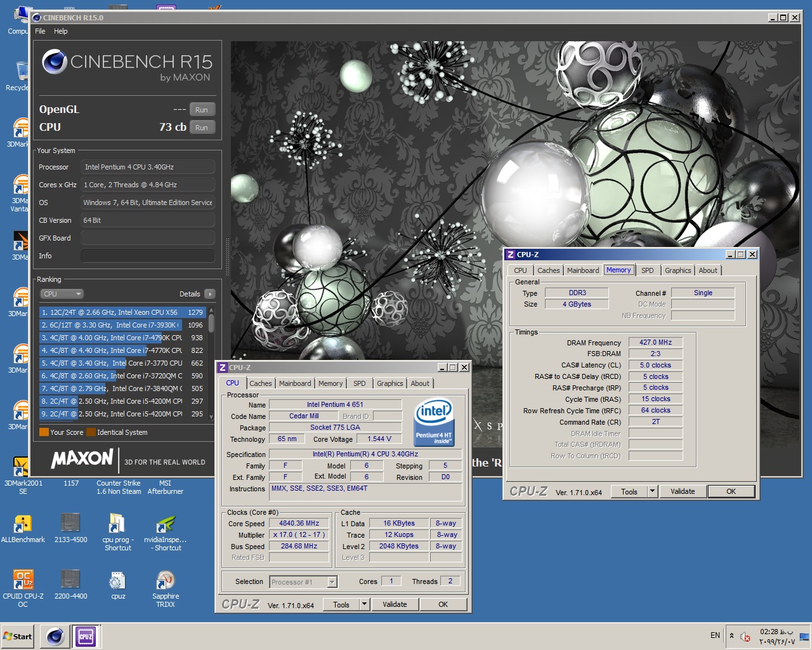The image size is (812, 650).
Task: Click OK in Memory CPU-Z window
Action: tap(731, 491)
